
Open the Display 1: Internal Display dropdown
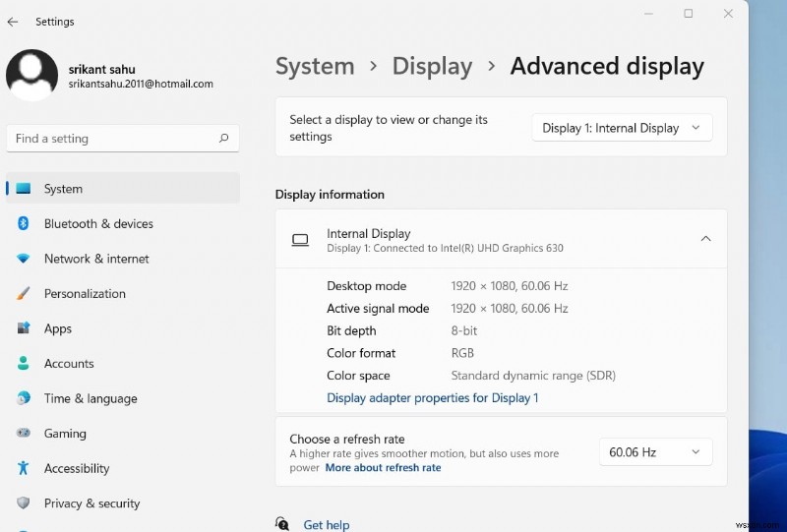(x=622, y=128)
